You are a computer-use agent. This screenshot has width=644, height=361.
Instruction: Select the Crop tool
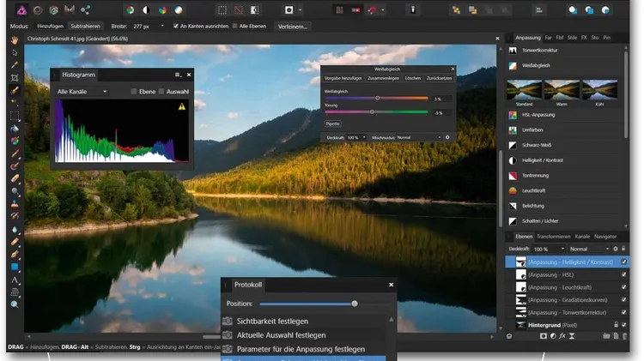[x=15, y=77]
